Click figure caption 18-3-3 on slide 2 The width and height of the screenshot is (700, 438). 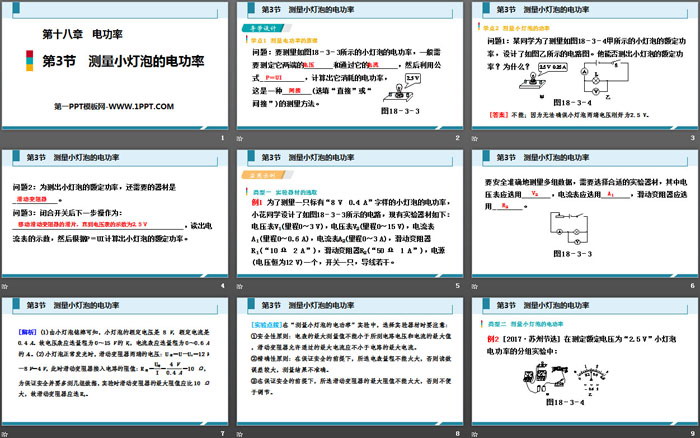click(400, 111)
